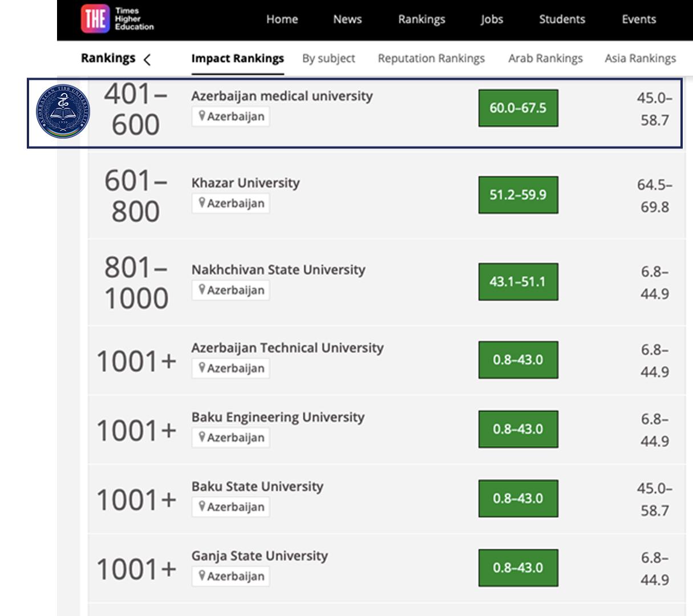Screen dimensions: 693x616
Task: Open Baku Engineering University page
Action: point(278,417)
